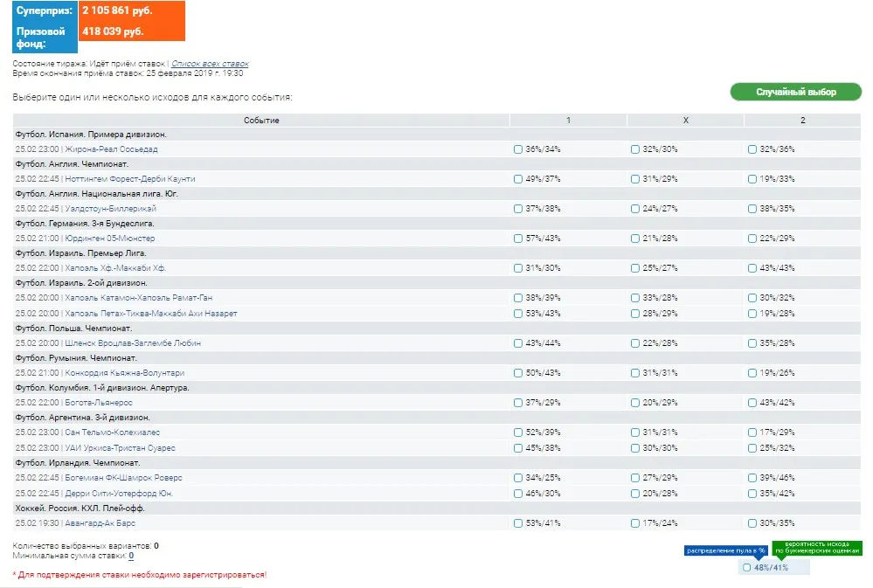Check home win for Хапоэль Петах-Тиква-Маккаби Ахи Назарет

point(518,314)
